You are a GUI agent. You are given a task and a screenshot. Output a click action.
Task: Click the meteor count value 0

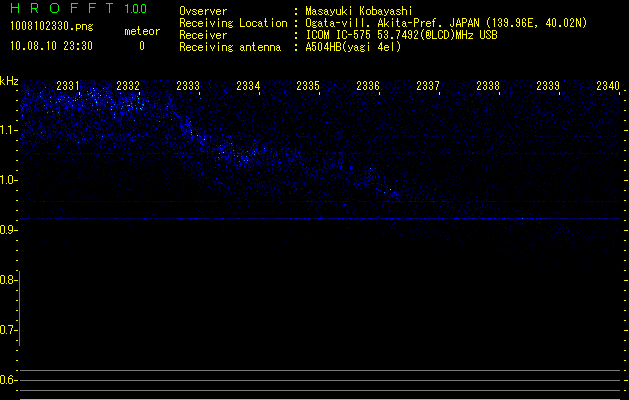142,46
